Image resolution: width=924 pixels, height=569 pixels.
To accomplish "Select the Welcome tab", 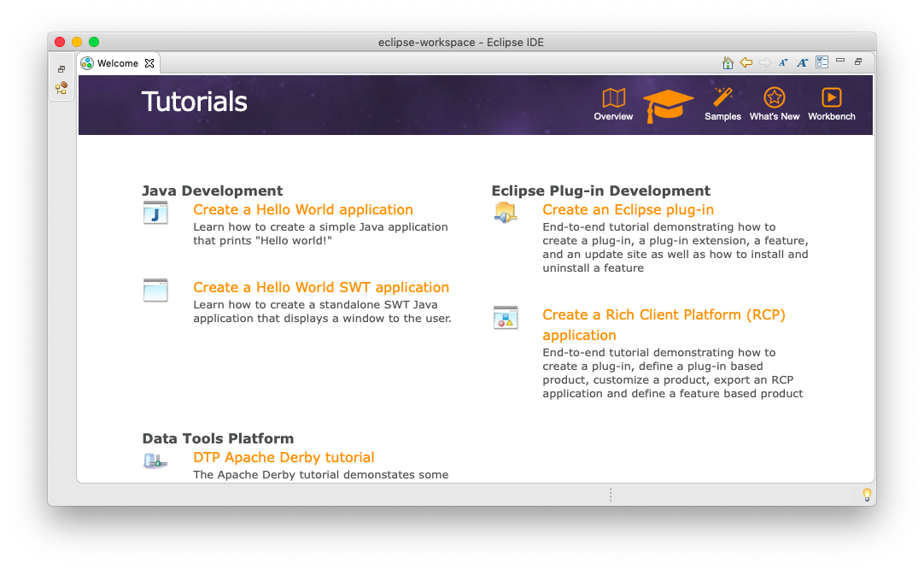I will click(118, 63).
